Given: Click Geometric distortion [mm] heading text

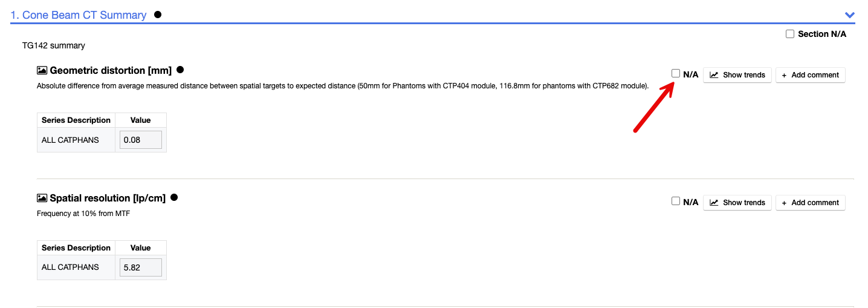Looking at the screenshot, I should 111,70.
